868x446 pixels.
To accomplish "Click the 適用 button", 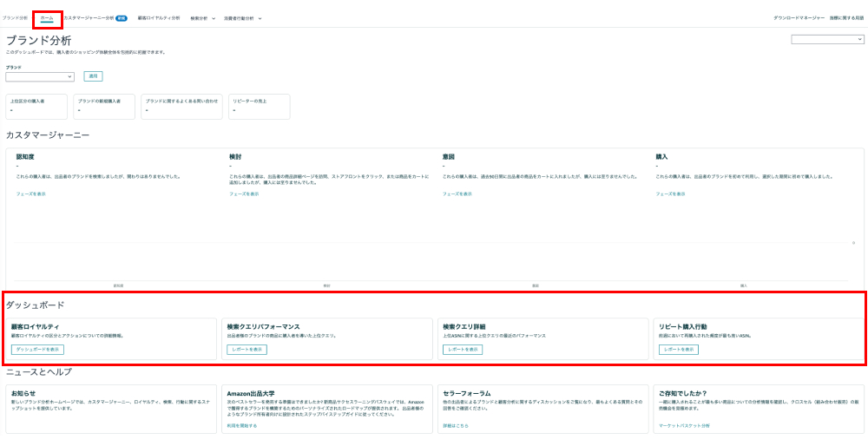I will click(x=93, y=76).
